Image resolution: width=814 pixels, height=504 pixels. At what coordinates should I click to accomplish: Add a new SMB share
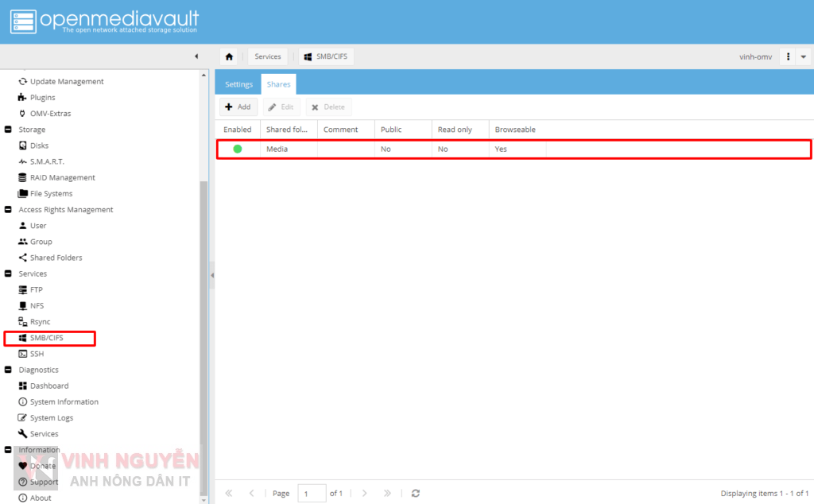point(238,107)
